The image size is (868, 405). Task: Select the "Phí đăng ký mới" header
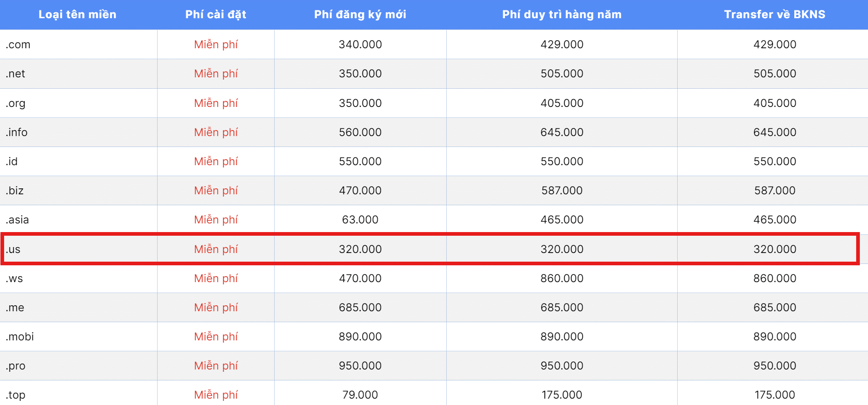360,15
